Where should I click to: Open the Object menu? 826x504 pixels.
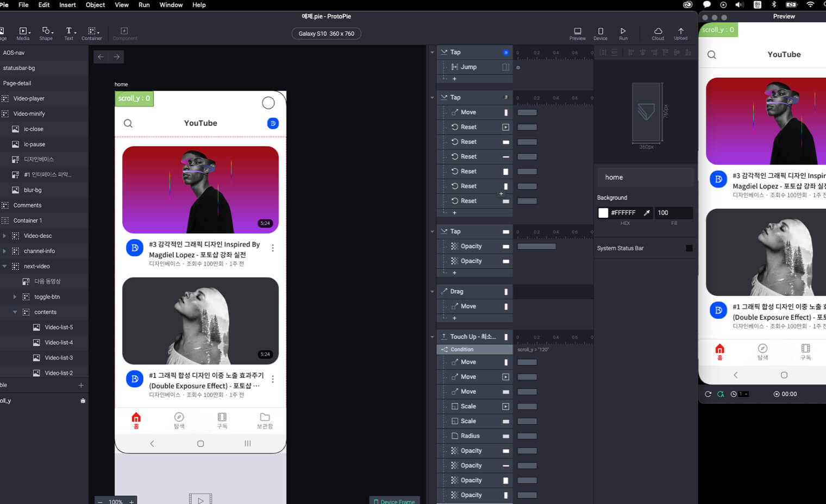pos(95,5)
